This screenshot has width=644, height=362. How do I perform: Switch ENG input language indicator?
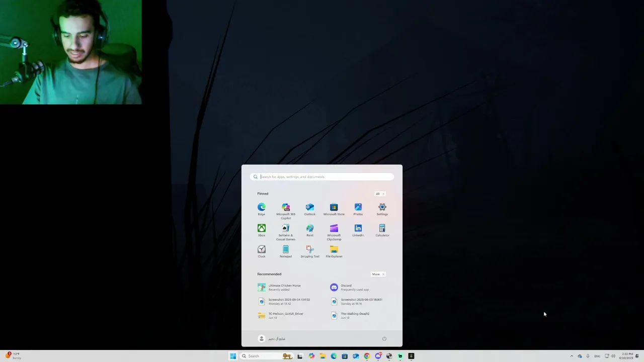(597, 356)
